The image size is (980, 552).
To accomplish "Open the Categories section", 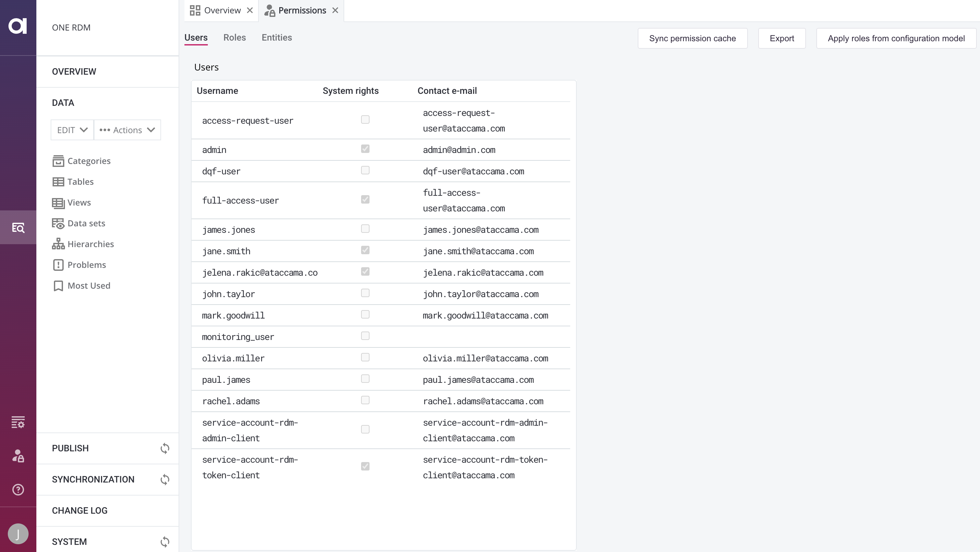I will (x=88, y=161).
